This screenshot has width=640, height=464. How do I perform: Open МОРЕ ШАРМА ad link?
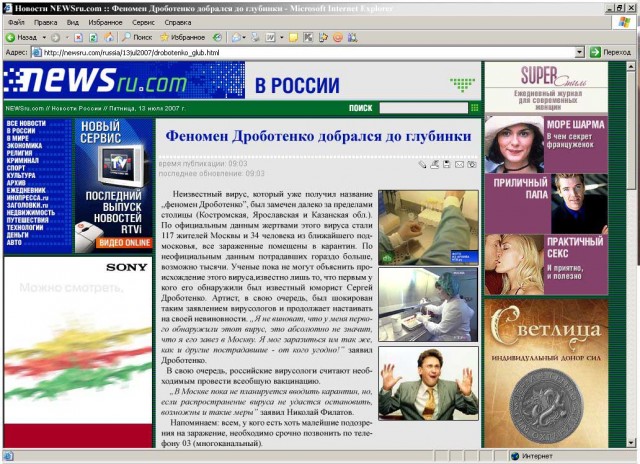(x=546, y=144)
